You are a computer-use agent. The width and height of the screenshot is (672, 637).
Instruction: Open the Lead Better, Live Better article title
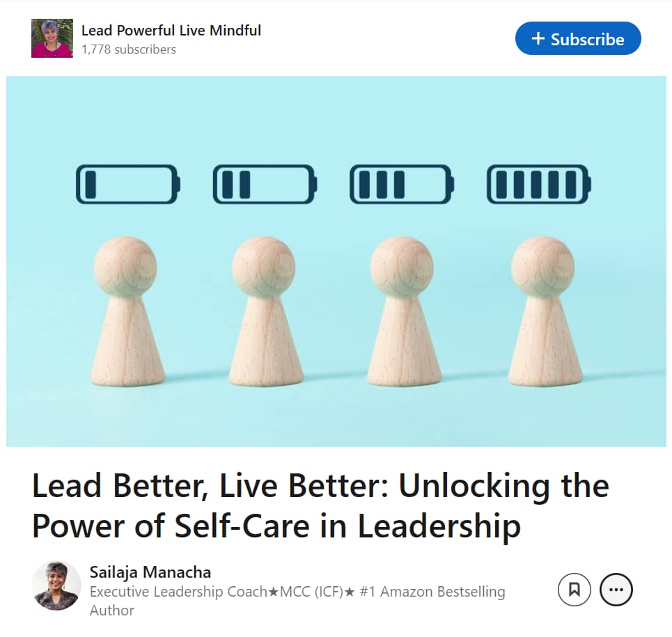pyautogui.click(x=320, y=506)
